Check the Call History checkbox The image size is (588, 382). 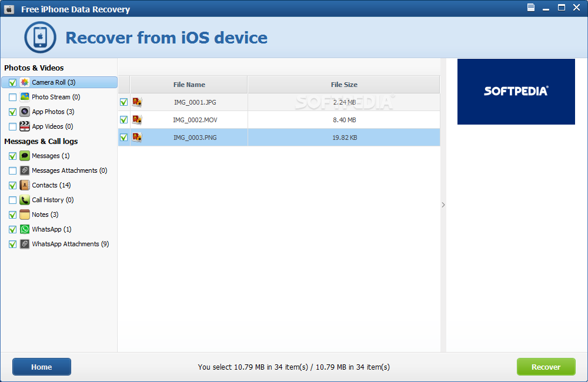click(x=12, y=200)
